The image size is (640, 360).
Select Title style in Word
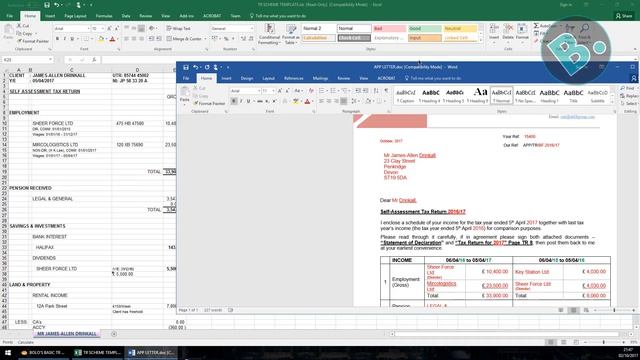click(573, 96)
